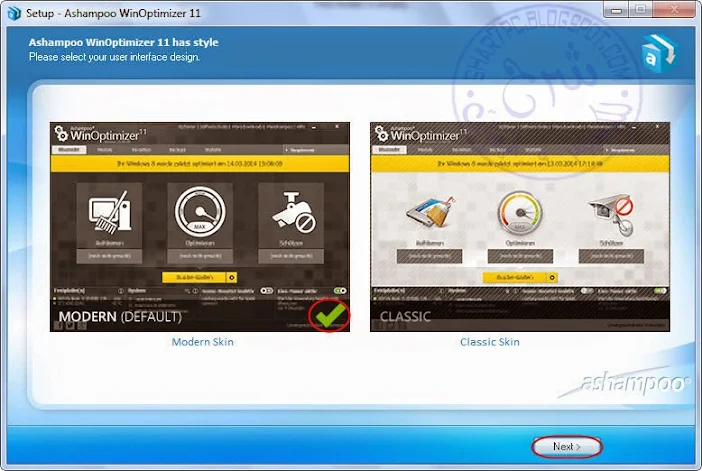Minimize the Setup window
Screen dimensions: 702x471
616,9
